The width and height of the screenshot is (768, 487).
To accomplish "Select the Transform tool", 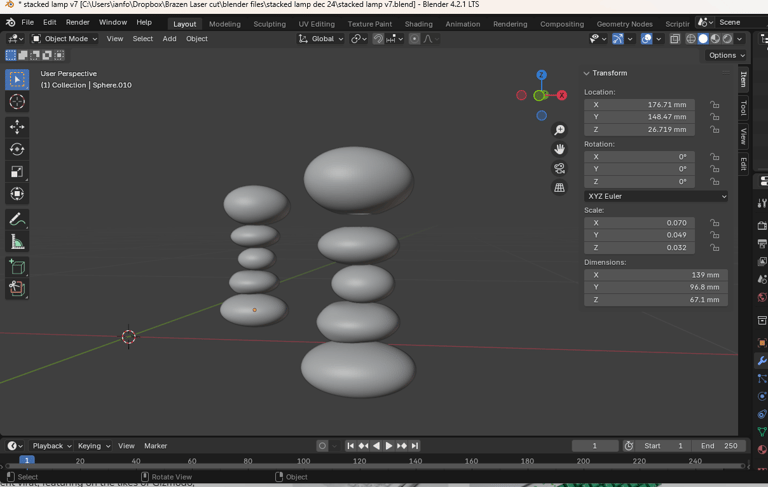I will (x=17, y=194).
